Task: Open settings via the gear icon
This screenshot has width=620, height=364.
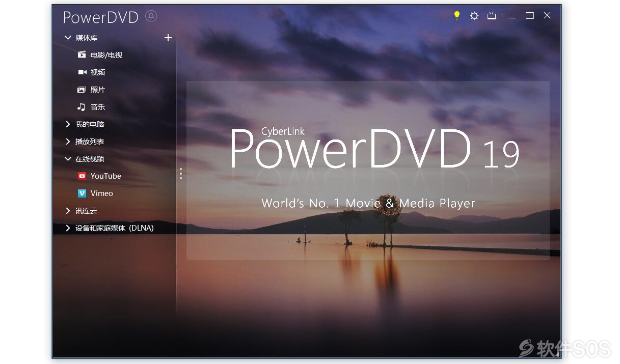Action: pyautogui.click(x=474, y=16)
